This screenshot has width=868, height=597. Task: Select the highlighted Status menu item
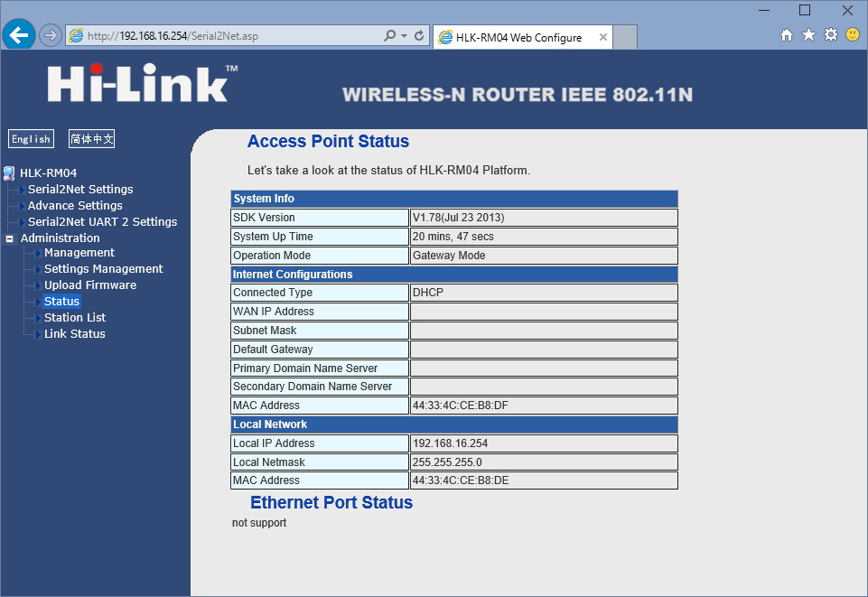point(62,301)
